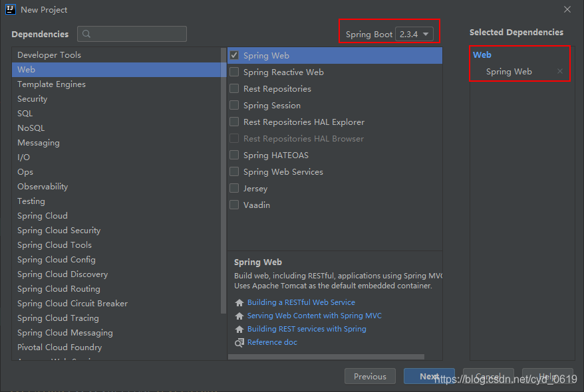Click the Help button
The height and width of the screenshot is (392, 584).
(x=547, y=376)
